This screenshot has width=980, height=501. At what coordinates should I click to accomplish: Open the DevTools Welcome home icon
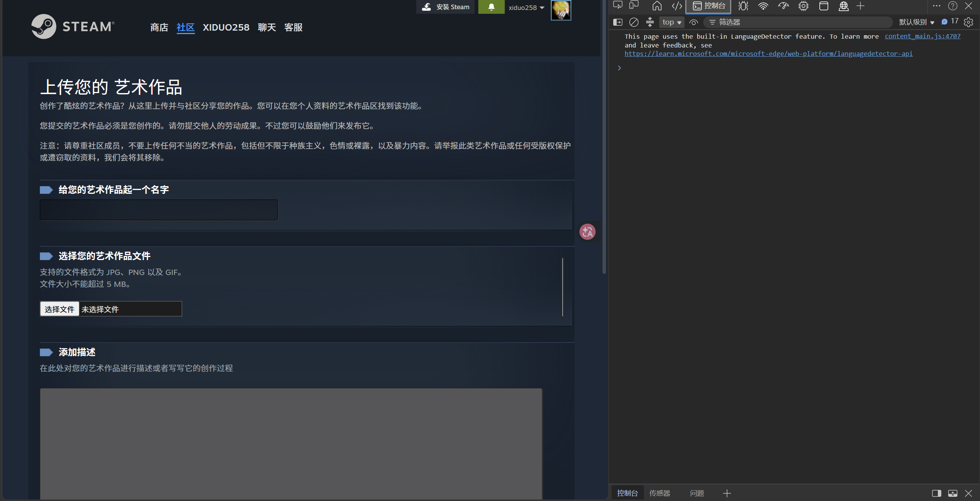[x=657, y=6]
